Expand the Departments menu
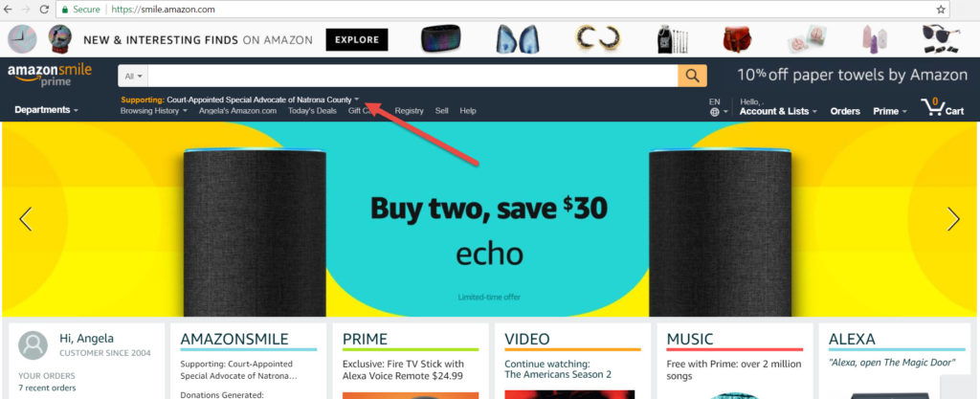 46,110
